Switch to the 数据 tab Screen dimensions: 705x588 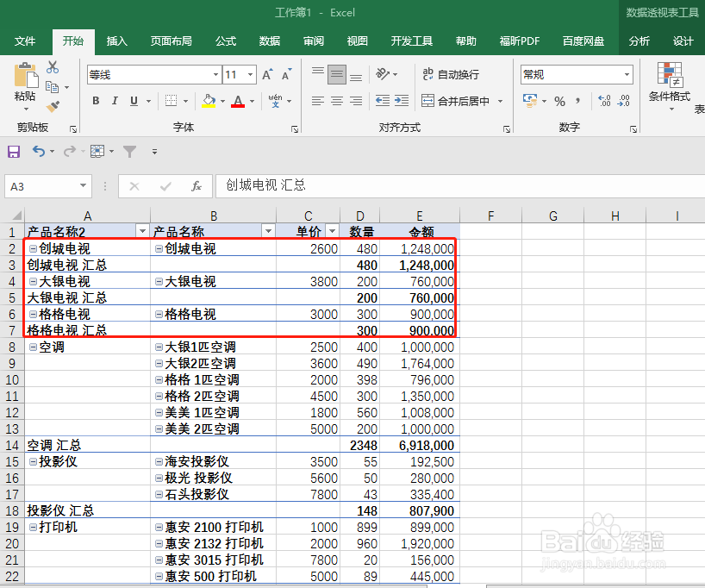(269, 41)
